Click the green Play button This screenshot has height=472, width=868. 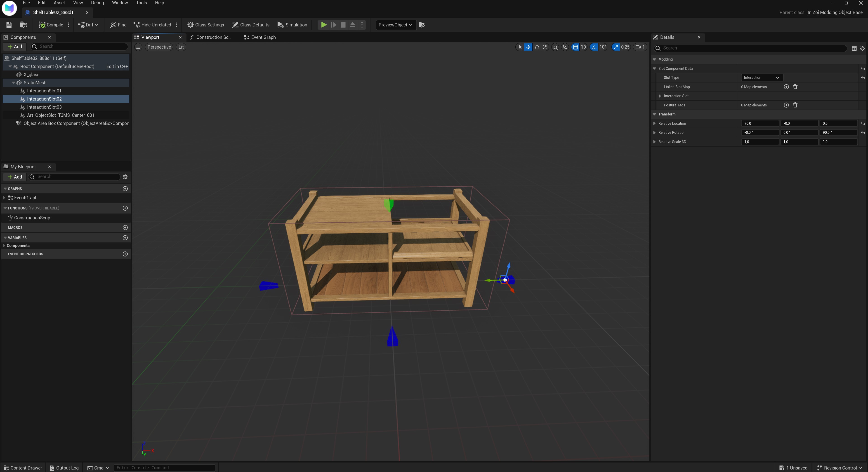point(323,25)
